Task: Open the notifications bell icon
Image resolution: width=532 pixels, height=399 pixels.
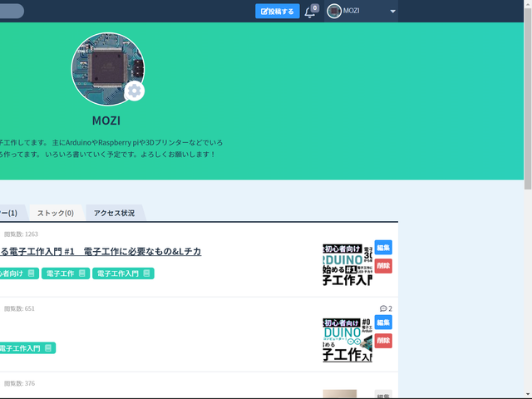Action: point(309,12)
